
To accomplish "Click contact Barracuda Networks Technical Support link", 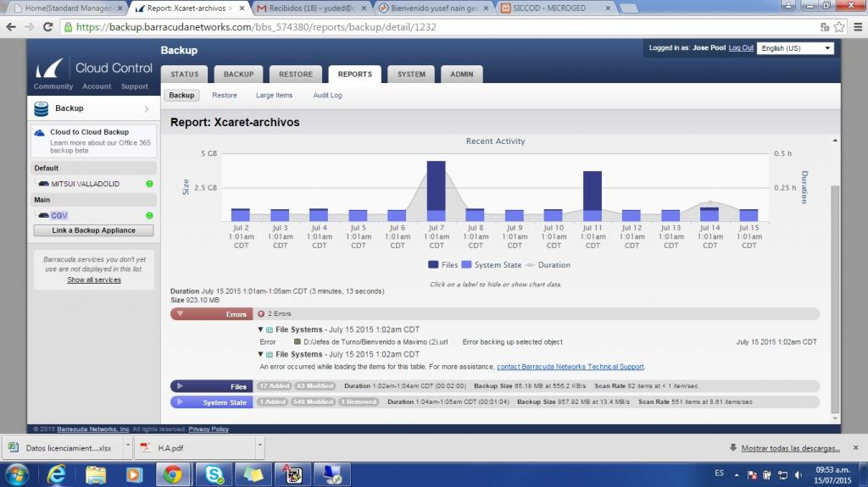I will (x=570, y=367).
